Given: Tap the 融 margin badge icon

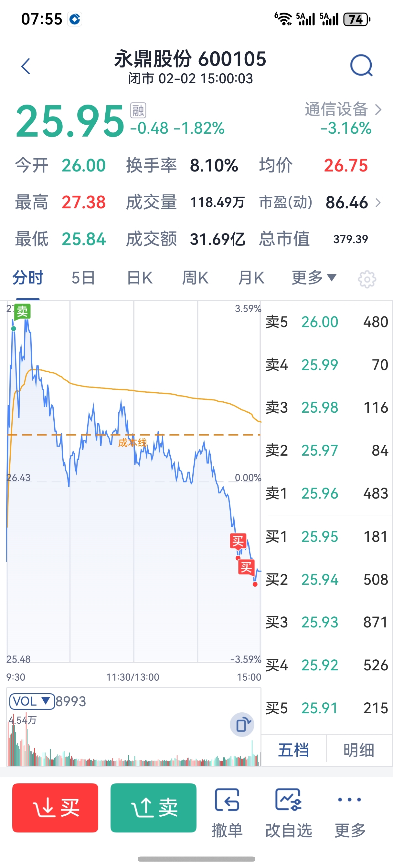Looking at the screenshot, I should 138,110.
